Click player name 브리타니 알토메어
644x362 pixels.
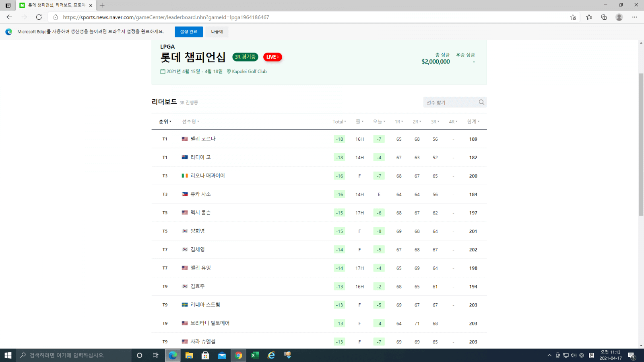point(210,323)
